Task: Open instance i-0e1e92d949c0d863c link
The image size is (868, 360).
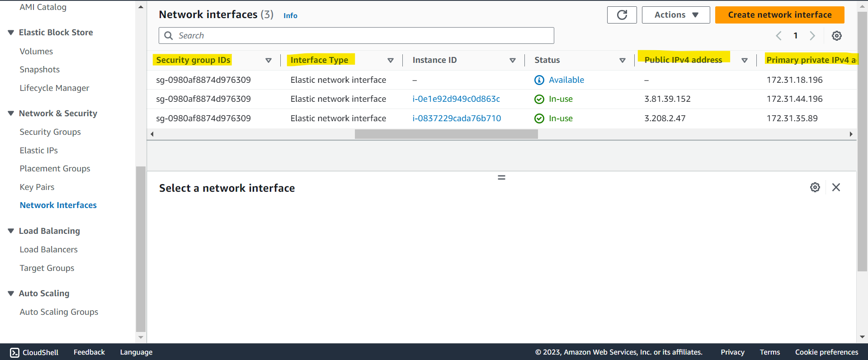Action: [456, 99]
